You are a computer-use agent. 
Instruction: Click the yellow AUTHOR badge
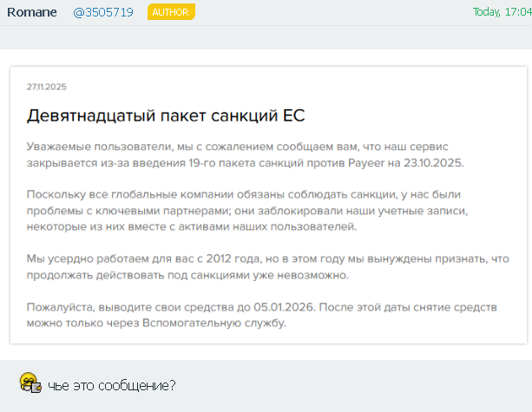coord(171,12)
